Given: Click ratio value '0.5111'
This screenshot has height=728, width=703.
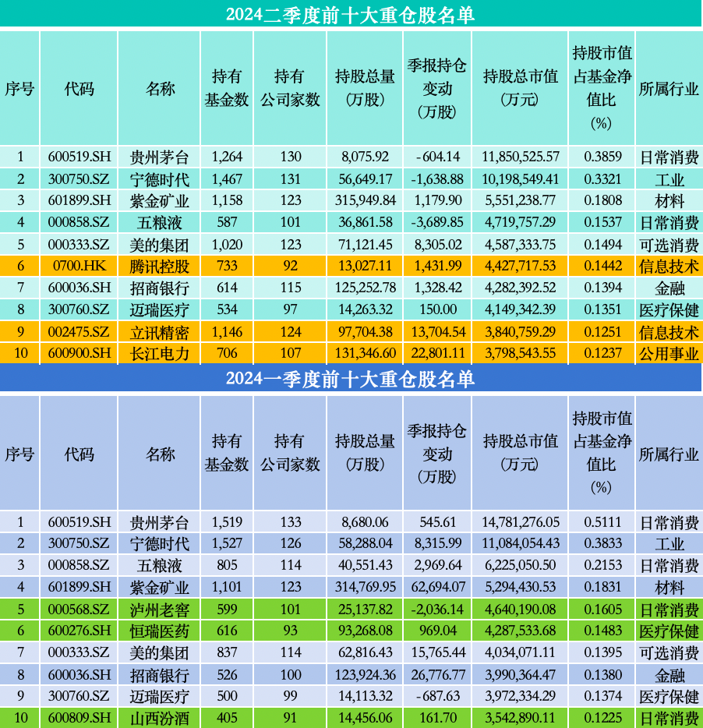Looking at the screenshot, I should coord(602,522).
